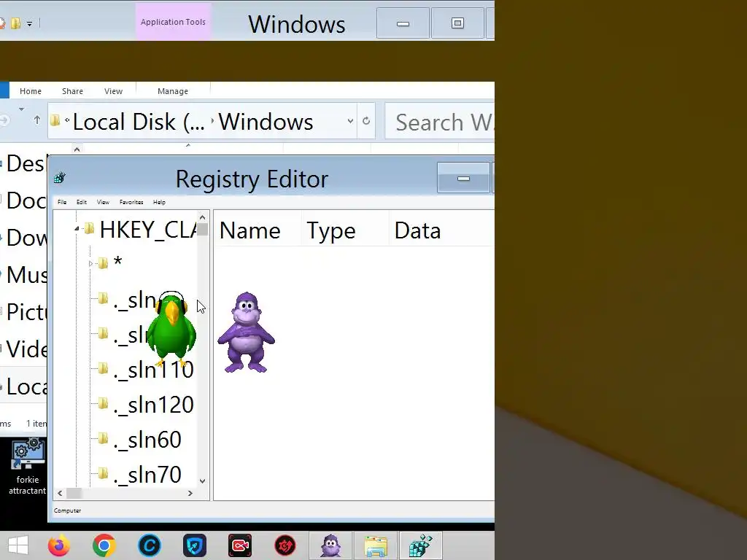Switch to the Manage ribbon tab
This screenshot has width=747, height=560.
(x=173, y=91)
